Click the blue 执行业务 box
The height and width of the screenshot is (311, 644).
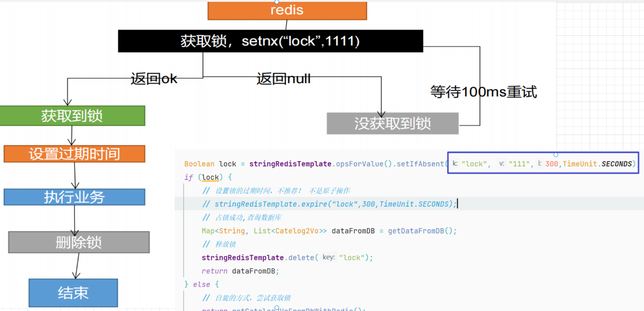pyautogui.click(x=74, y=197)
